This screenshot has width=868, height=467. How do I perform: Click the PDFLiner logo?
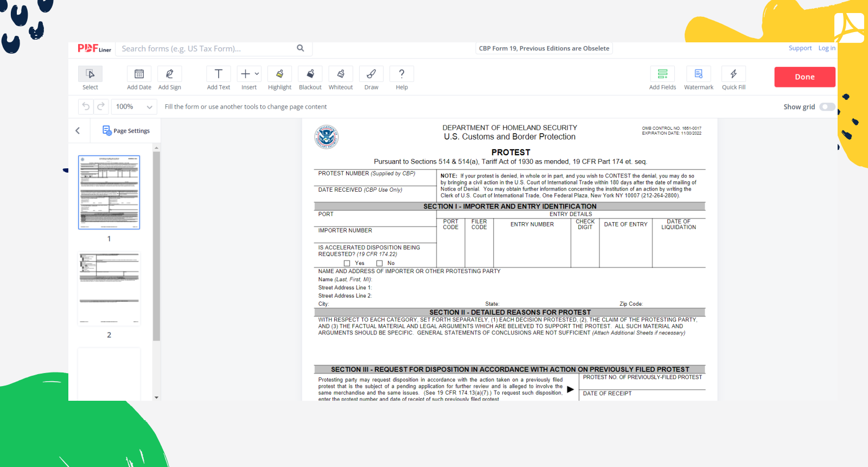94,48
